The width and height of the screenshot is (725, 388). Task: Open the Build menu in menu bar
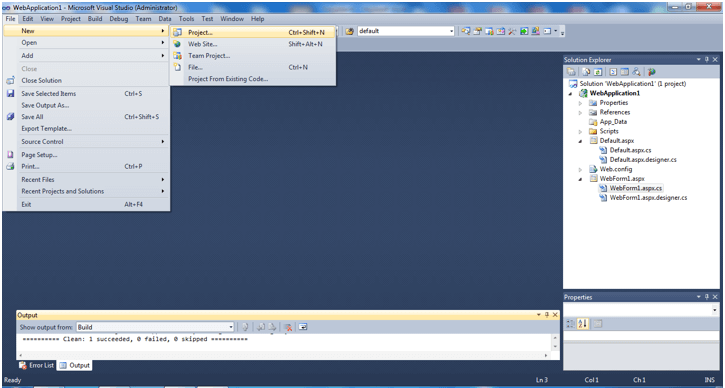click(95, 19)
